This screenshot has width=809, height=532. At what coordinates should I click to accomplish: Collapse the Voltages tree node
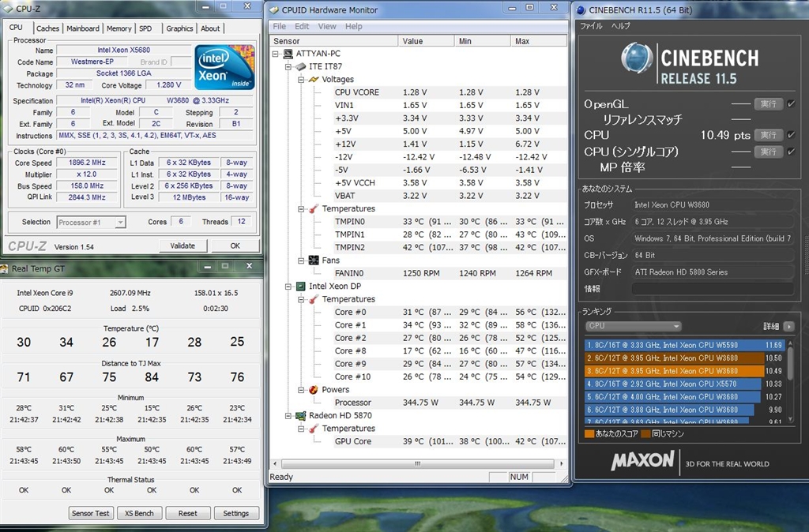coord(301,80)
